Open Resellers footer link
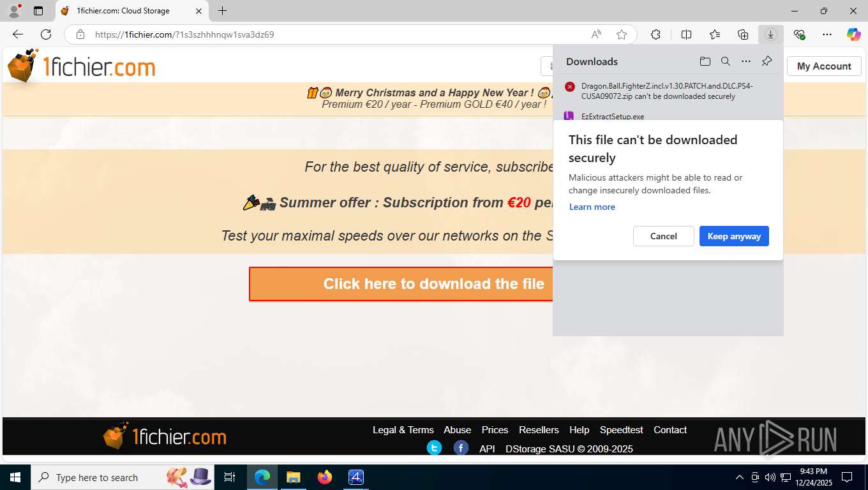 [x=539, y=430]
